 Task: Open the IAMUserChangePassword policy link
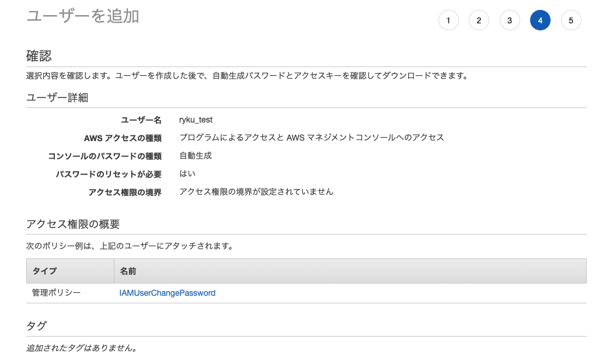168,293
